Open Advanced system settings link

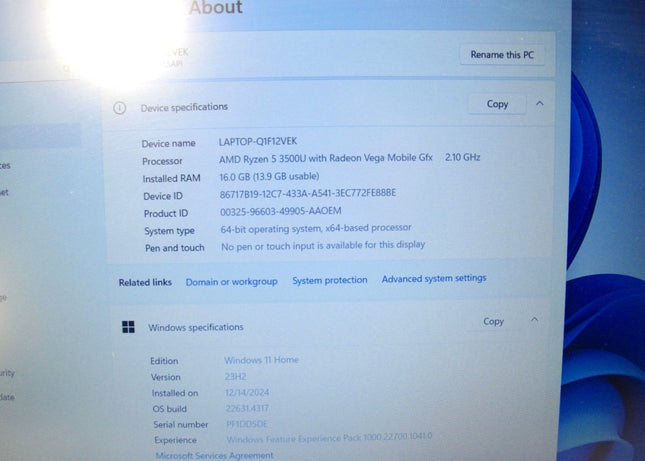pos(434,278)
